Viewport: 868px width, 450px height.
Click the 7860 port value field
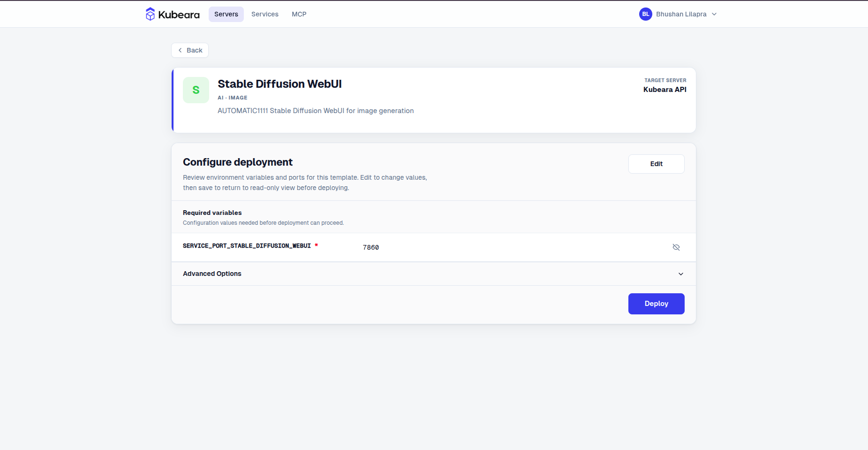[371, 247]
